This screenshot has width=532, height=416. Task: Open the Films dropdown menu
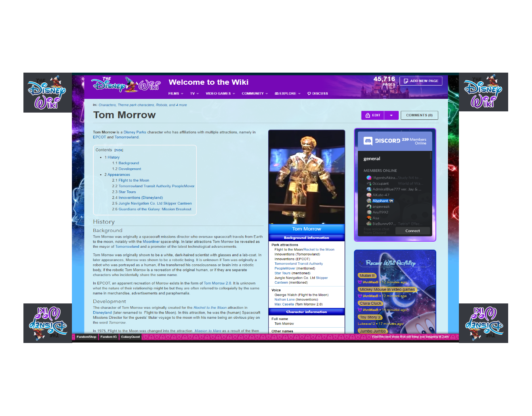176,94
